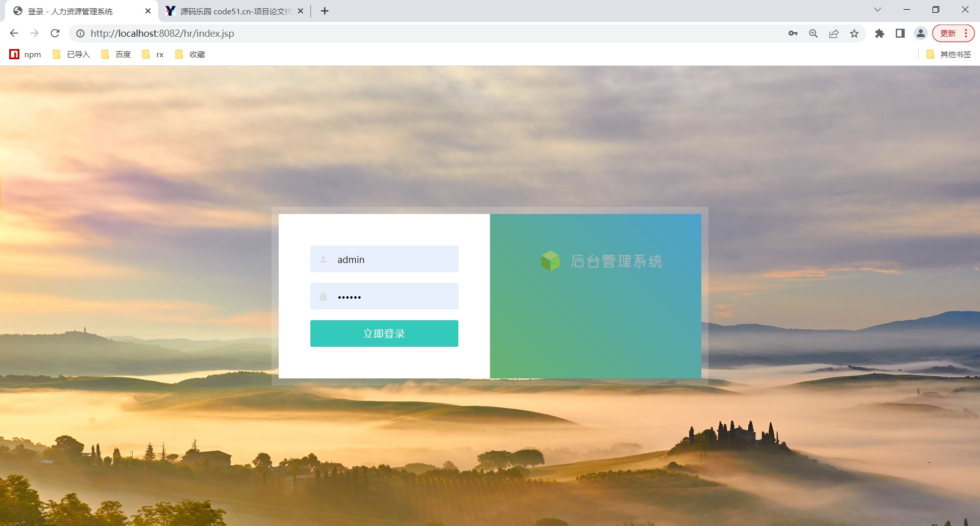Image resolution: width=980 pixels, height=526 pixels.
Task: Open the 已导入 bookmark folder
Action: 71,54
